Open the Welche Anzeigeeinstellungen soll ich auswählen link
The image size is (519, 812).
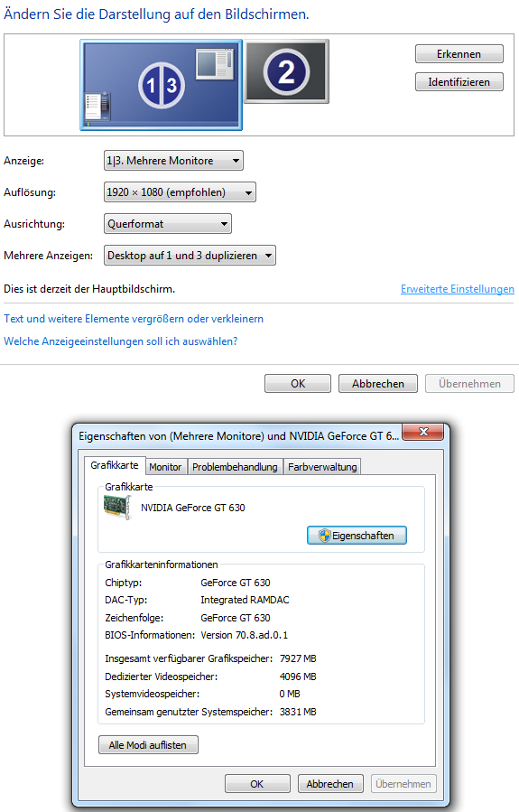121,341
